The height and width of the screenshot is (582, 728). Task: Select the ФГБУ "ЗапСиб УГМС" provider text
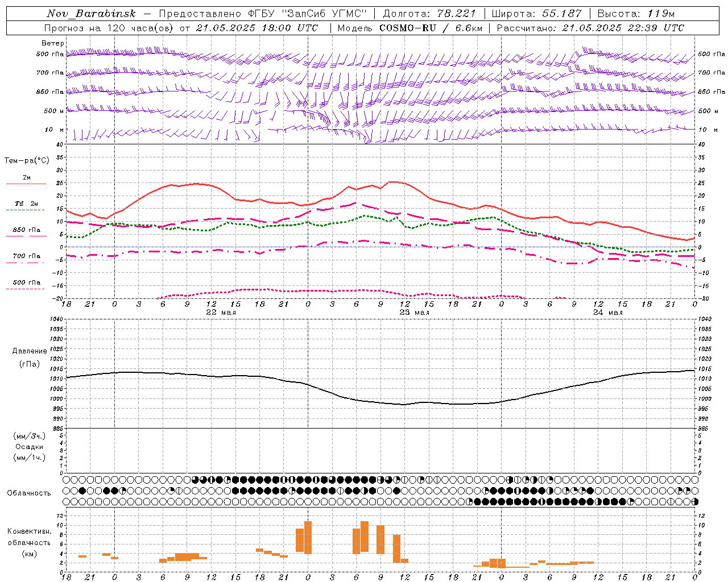click(307, 14)
